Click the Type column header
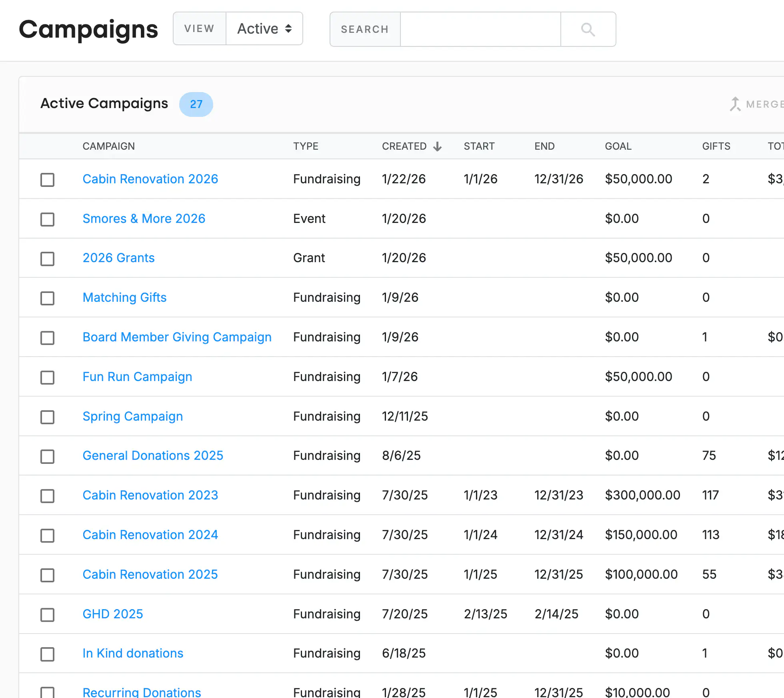Viewport: 784px width, 698px height. [x=306, y=146]
